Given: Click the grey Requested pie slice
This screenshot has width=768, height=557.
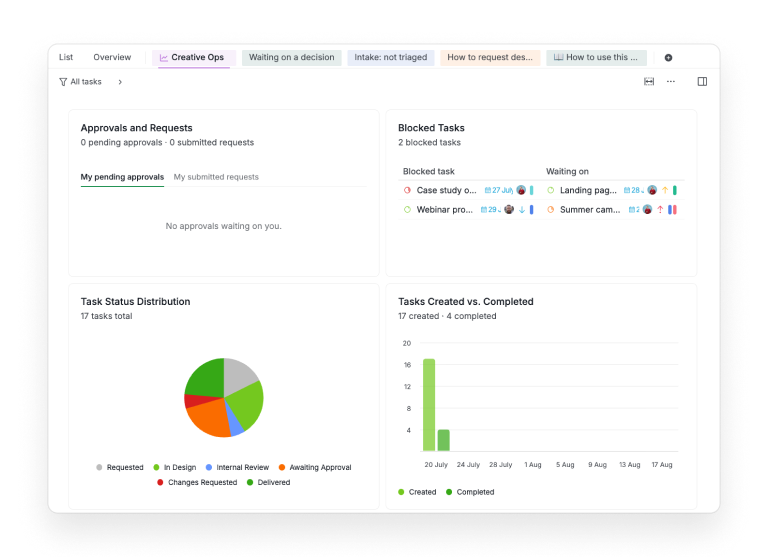Looking at the screenshot, I should point(238,375).
